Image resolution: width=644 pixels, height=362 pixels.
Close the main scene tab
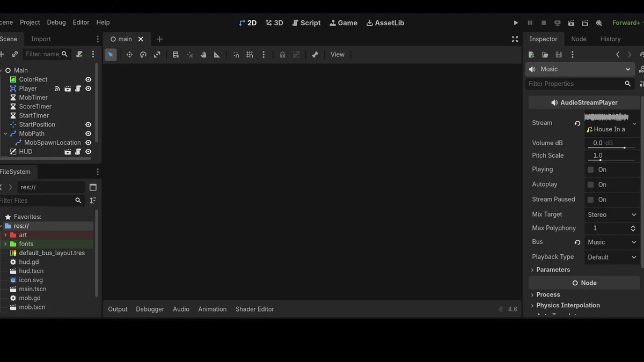[141, 39]
